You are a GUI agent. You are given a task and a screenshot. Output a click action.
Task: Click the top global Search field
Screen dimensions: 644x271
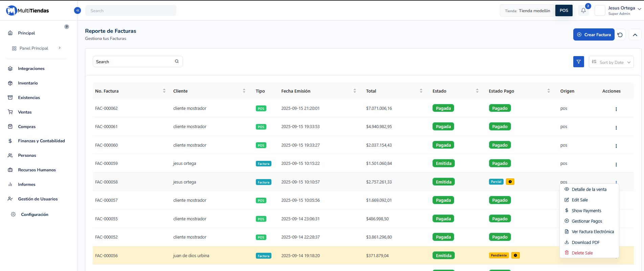point(131,10)
